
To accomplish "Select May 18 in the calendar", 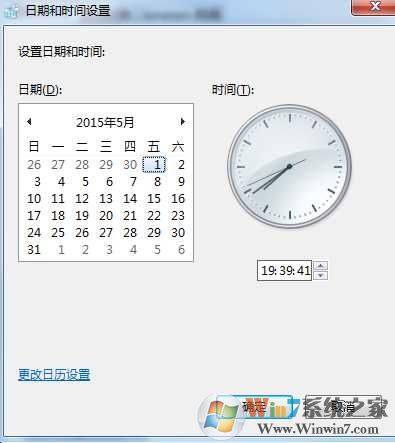I will (x=58, y=216).
